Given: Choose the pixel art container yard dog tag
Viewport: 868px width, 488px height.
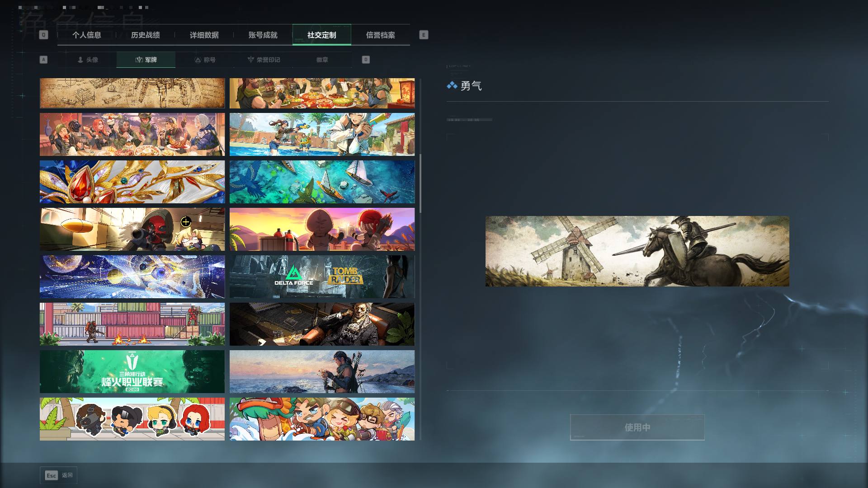Looking at the screenshot, I should coord(132,324).
